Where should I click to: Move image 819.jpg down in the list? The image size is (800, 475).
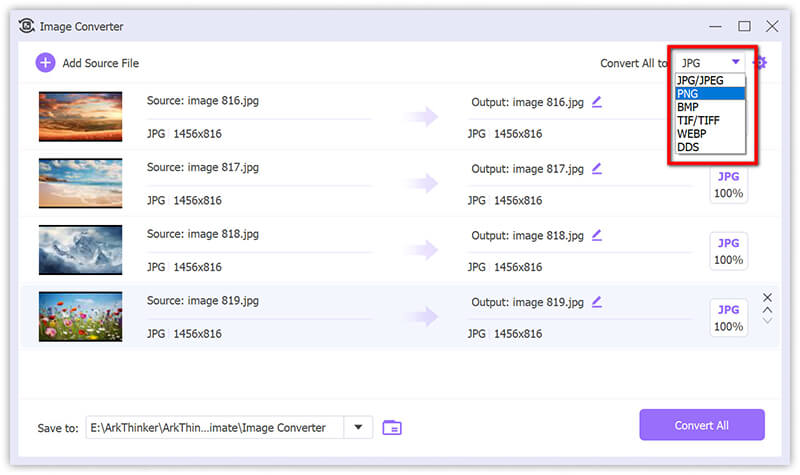coord(767,321)
